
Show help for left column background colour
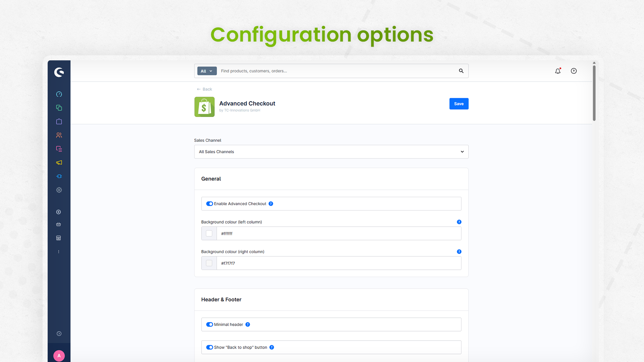459,222
